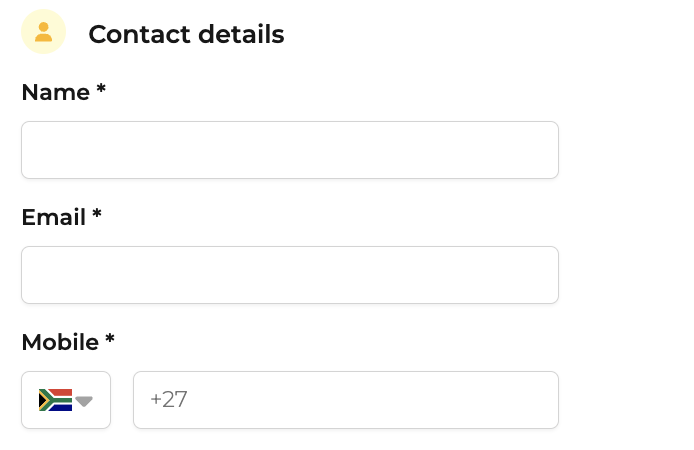Click the Name field label
Image resolution: width=694 pixels, height=450 pixels.
[56, 92]
